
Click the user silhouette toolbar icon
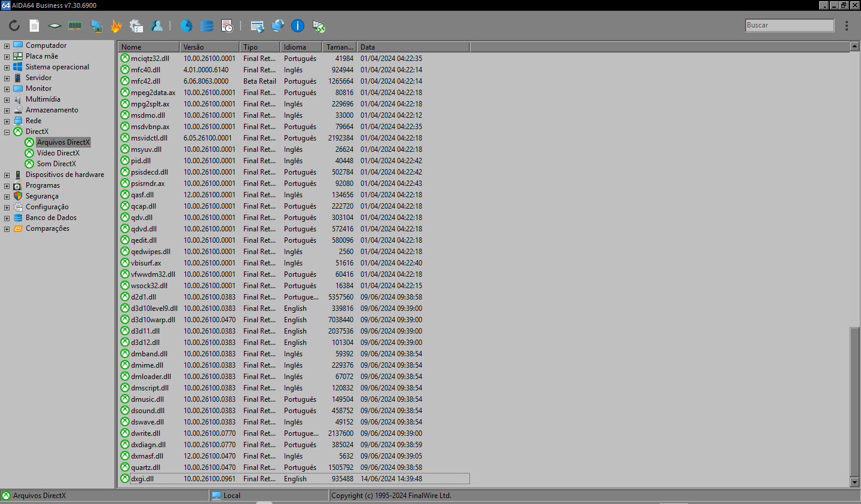point(157,26)
